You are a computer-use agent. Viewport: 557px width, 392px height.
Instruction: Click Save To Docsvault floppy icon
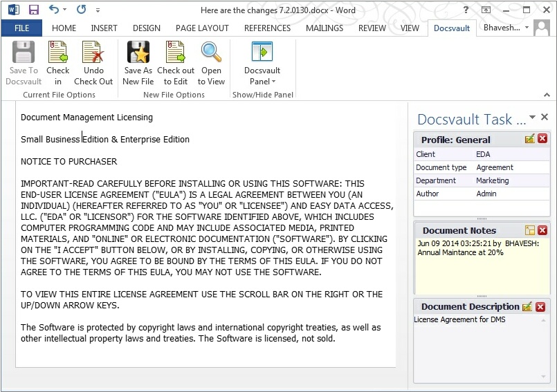pyautogui.click(x=24, y=52)
